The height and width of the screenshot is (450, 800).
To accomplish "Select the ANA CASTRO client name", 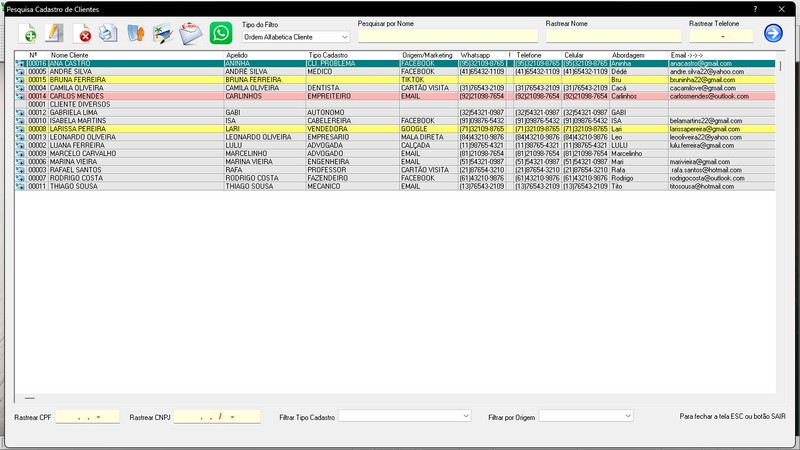I will [70, 64].
